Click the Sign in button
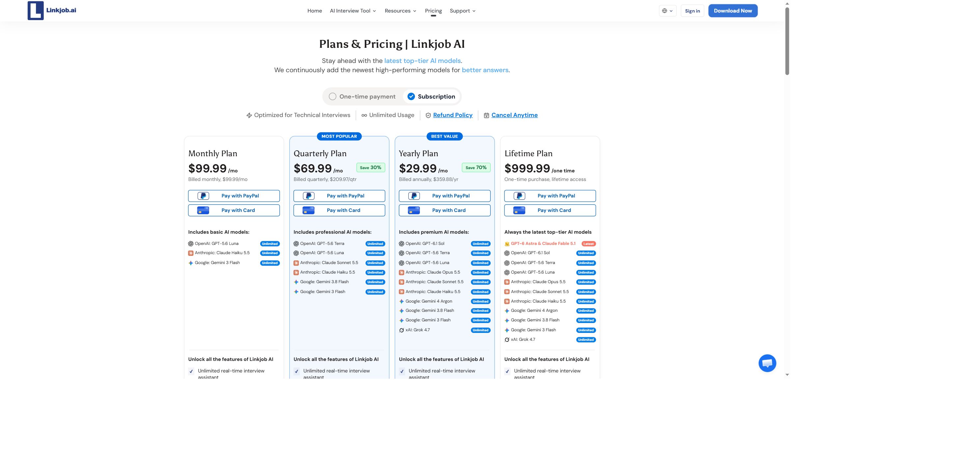Screen dimensions: 980x473 pyautogui.click(x=693, y=11)
